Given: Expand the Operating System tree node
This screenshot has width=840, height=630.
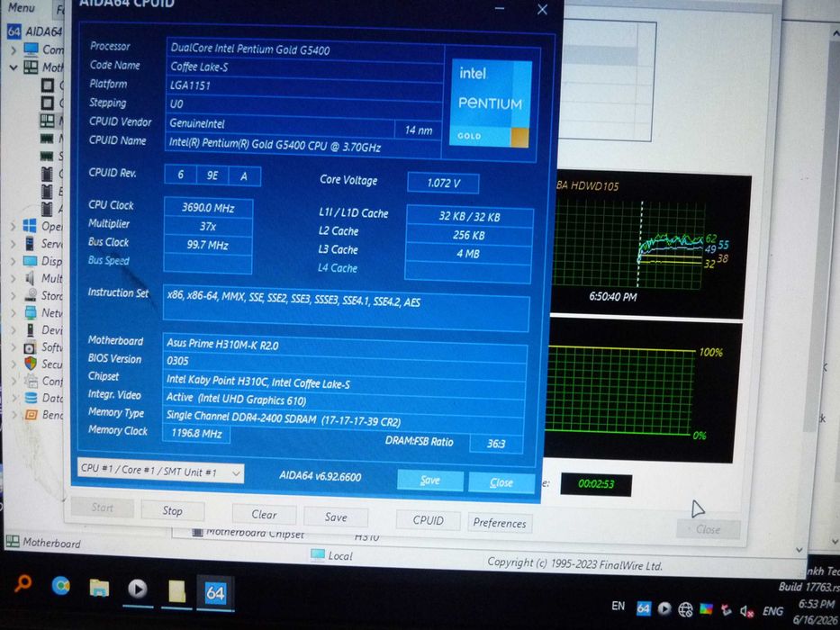Looking at the screenshot, I should [x=13, y=226].
